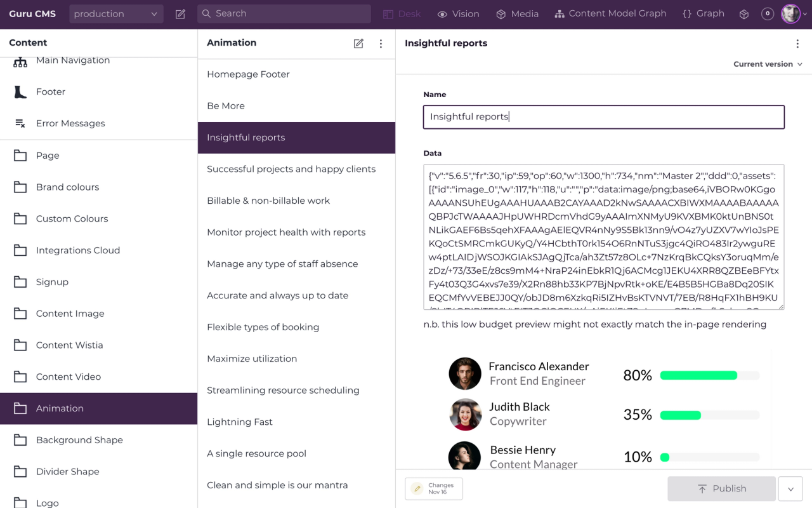Switch to the Desk tab
812x508 pixels.
pos(402,13)
